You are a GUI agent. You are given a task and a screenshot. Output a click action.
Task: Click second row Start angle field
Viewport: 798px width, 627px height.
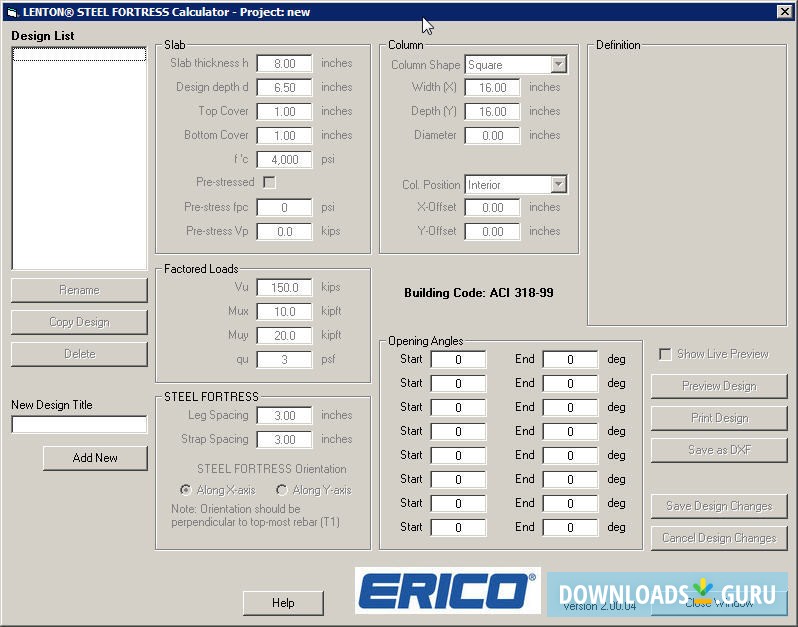(x=458, y=383)
